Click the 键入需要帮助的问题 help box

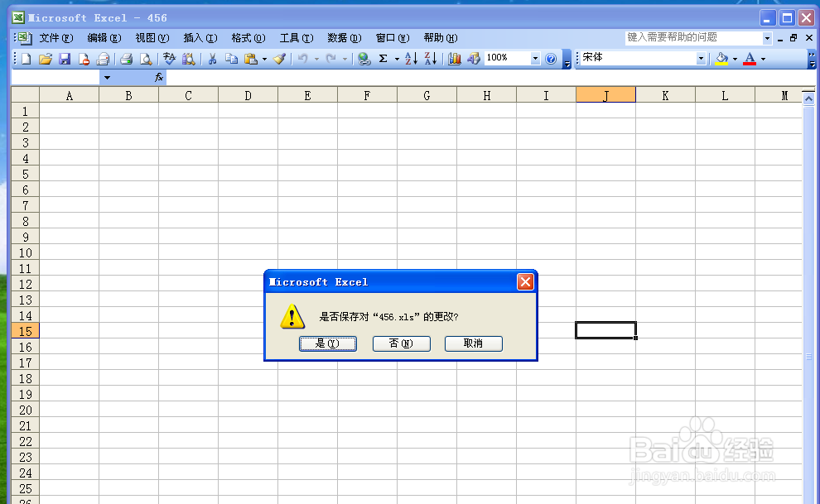[694, 37]
